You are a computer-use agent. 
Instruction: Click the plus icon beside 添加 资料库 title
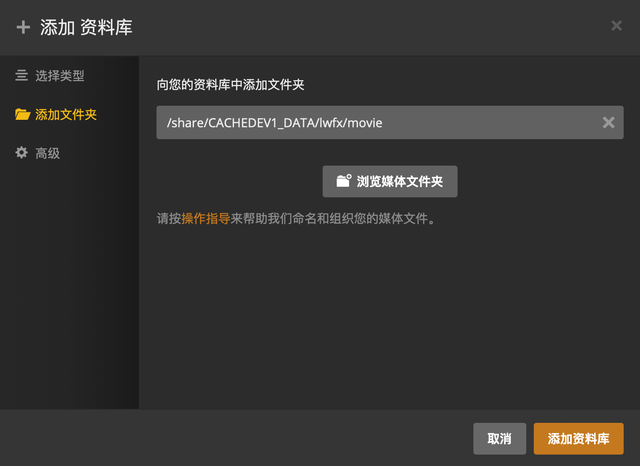23,27
